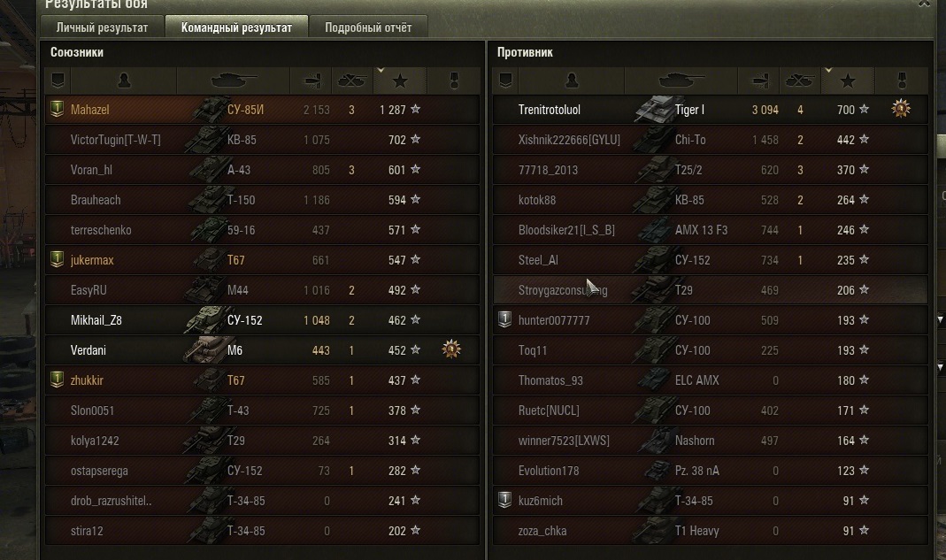Click Verdani's achievement medal badge
Image resolution: width=946 pixels, height=560 pixels.
(x=451, y=349)
